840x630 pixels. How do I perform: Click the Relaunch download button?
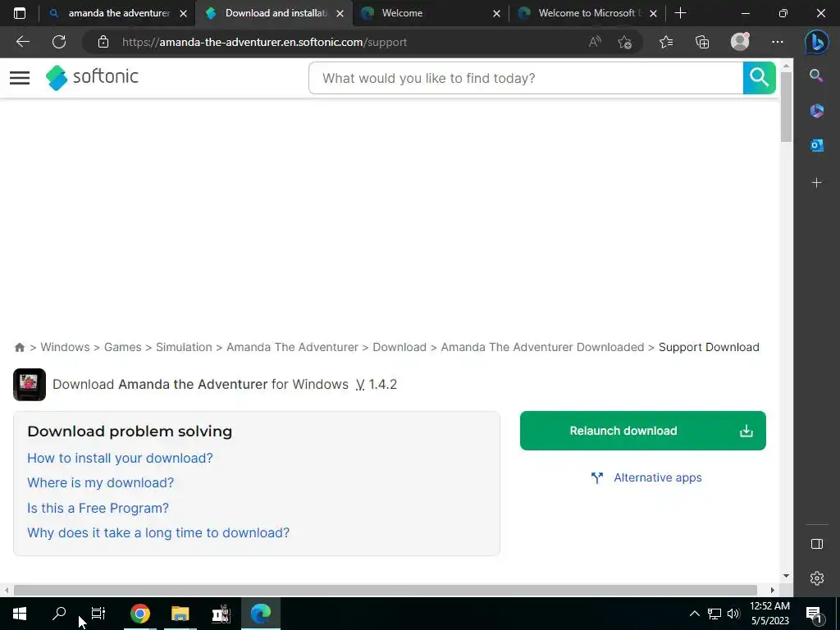click(642, 431)
